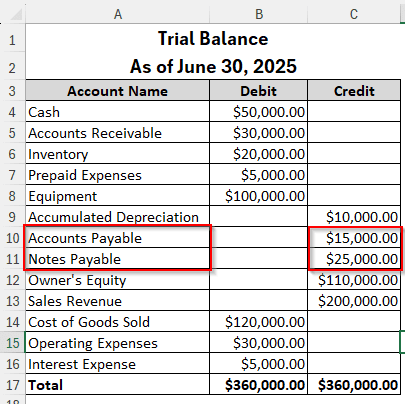Image resolution: width=405 pixels, height=404 pixels.
Task: Select the Interest Expense cell
Action: [x=117, y=364]
